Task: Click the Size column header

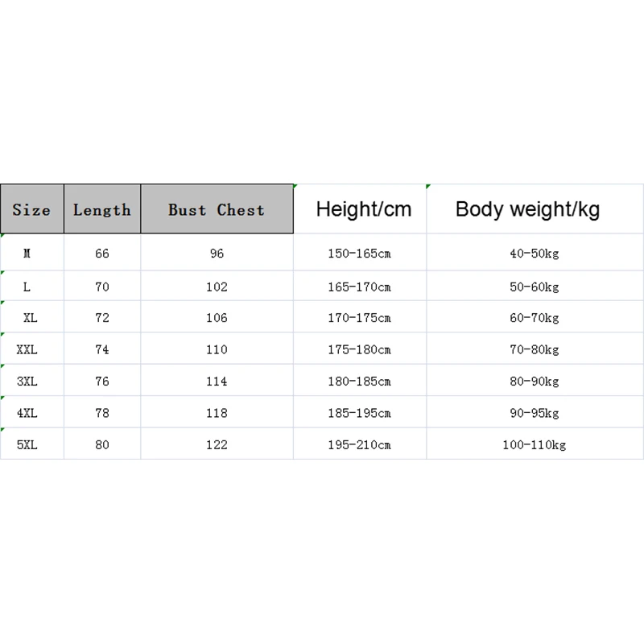Action: (31, 210)
